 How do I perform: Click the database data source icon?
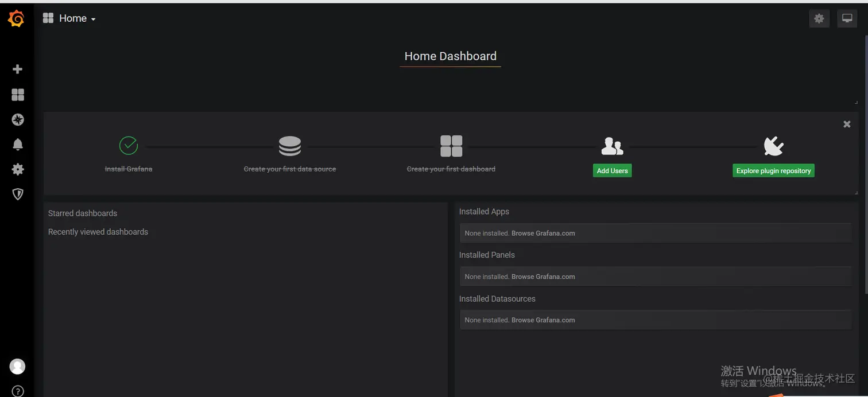(290, 146)
